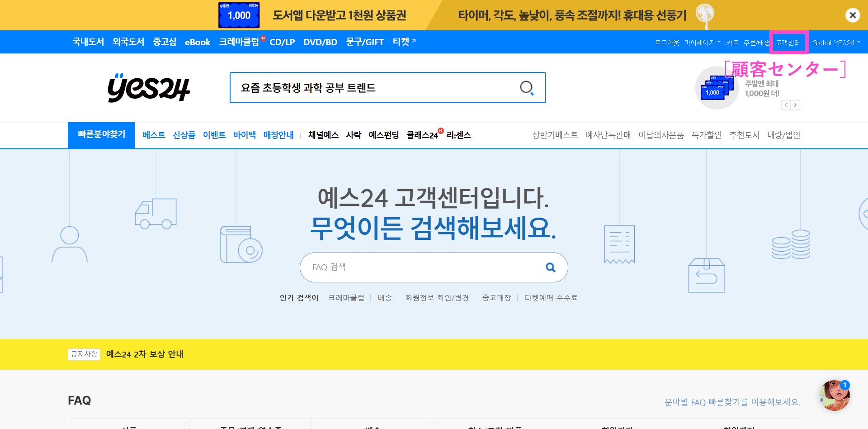Open 상반기베스트 link
The height and width of the screenshot is (429, 868).
coord(555,135)
